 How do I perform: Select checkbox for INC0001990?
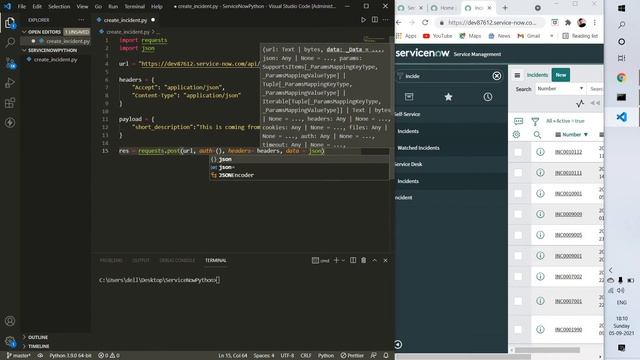pos(518,329)
